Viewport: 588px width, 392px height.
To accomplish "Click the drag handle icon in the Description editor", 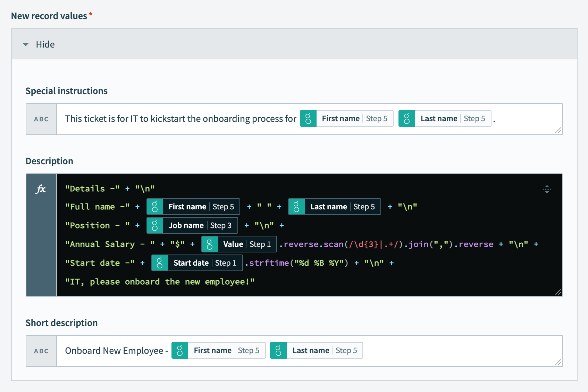I will click(x=547, y=190).
